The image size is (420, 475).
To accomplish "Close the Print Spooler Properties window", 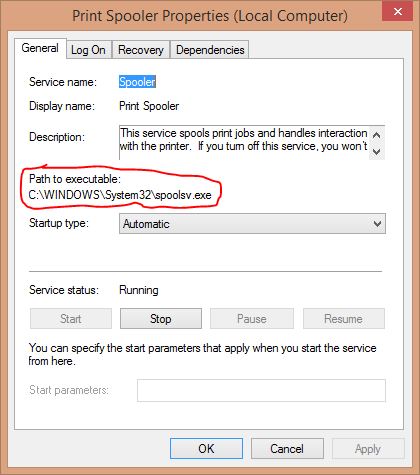I will (398, 11).
